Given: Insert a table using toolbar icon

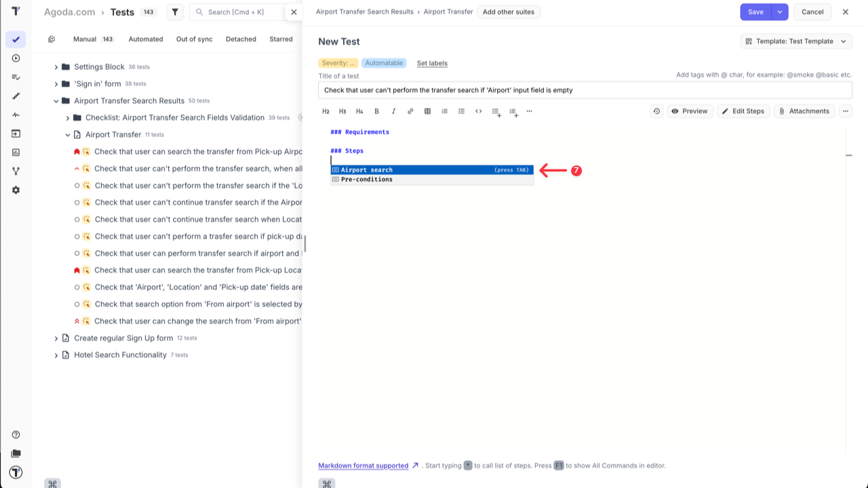Looking at the screenshot, I should pyautogui.click(x=427, y=111).
